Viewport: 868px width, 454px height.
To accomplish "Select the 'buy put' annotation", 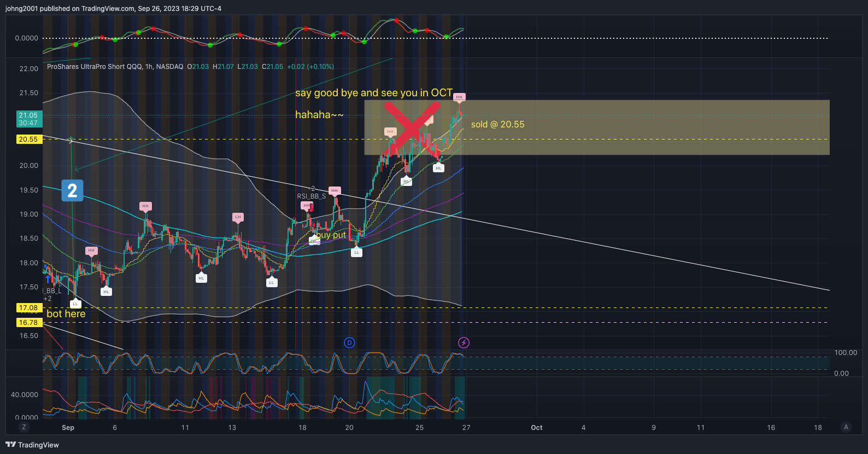I will 331,235.
